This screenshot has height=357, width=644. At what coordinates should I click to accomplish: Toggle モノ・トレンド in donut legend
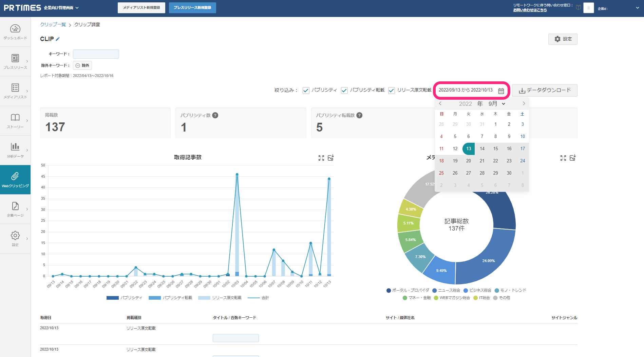(x=510, y=290)
